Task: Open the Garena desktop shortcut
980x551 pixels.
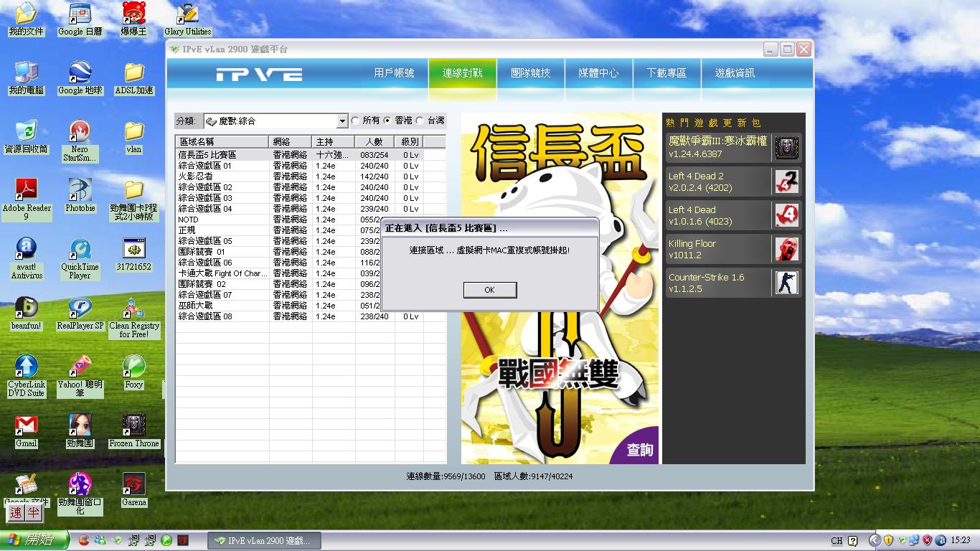Action: tap(133, 485)
